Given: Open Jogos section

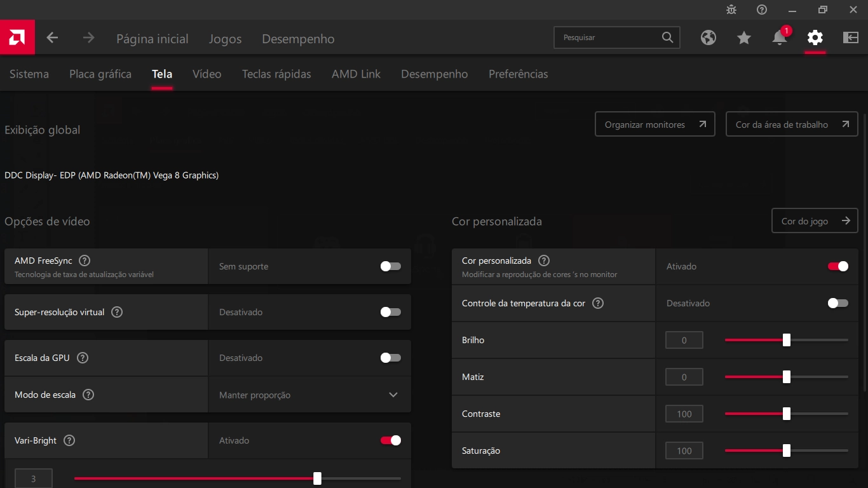Looking at the screenshot, I should coord(226,39).
